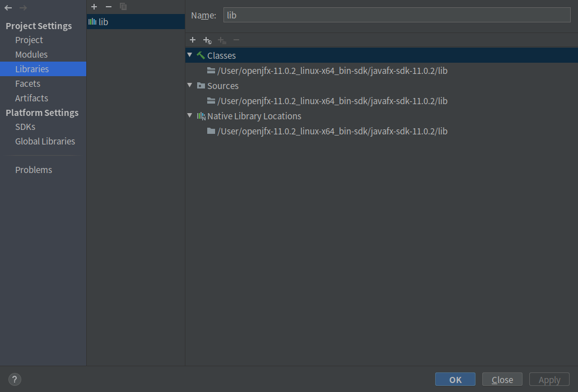The width and height of the screenshot is (578, 392).
Task: Collapse the Native Library Locations section
Action: point(189,116)
